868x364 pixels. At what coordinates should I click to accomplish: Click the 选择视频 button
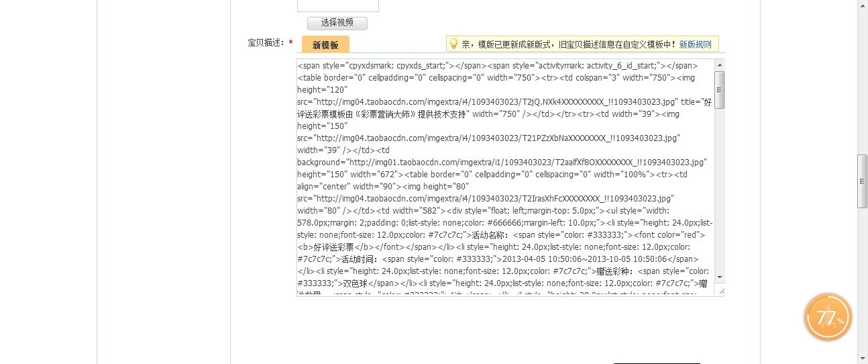[x=337, y=23]
